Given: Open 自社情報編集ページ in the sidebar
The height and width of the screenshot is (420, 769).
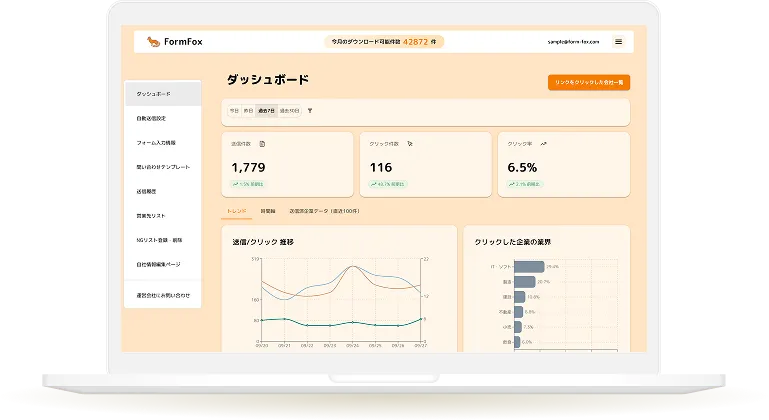Looking at the screenshot, I should (x=163, y=264).
